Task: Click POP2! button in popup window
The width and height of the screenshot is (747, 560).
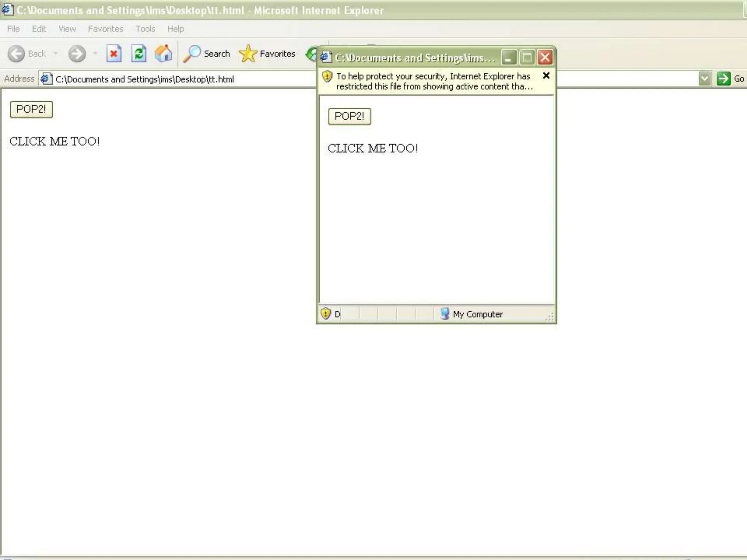Action: point(349,116)
